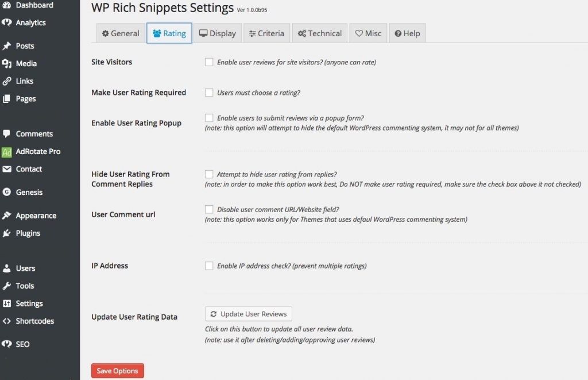Open the Technical settings tab

[x=319, y=33]
